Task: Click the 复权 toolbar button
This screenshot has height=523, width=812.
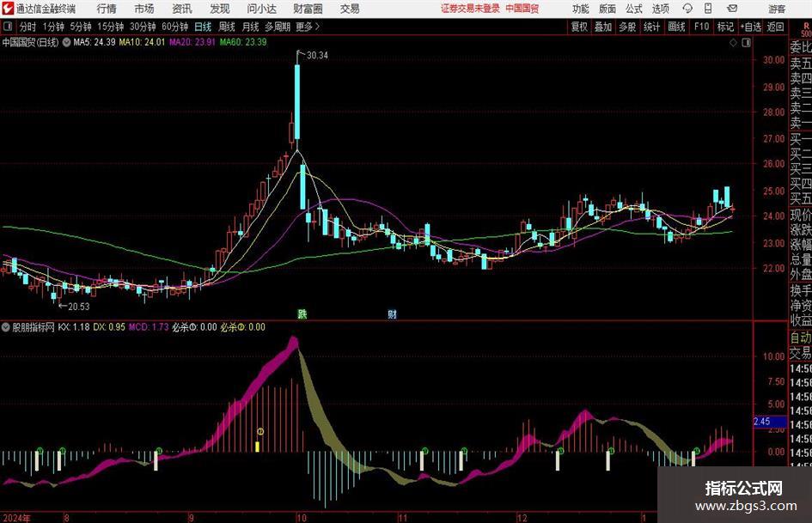Action: pyautogui.click(x=579, y=27)
